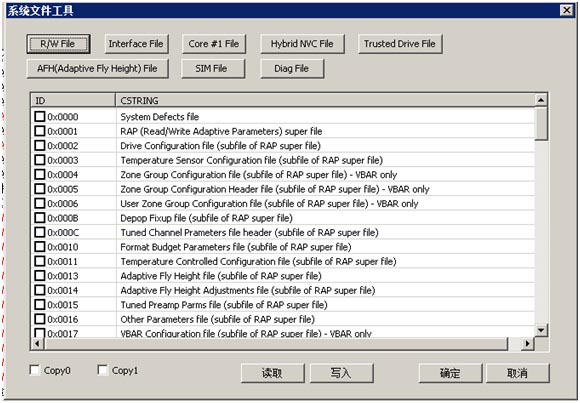The image size is (580, 403).
Task: Open Trusted Drive File category
Action: [400, 44]
